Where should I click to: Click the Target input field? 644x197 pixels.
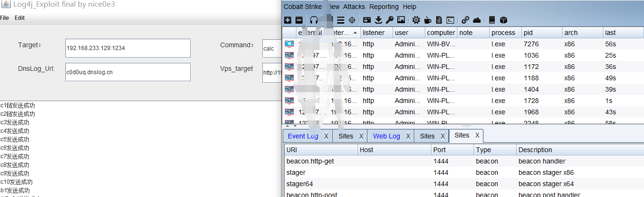(x=127, y=48)
